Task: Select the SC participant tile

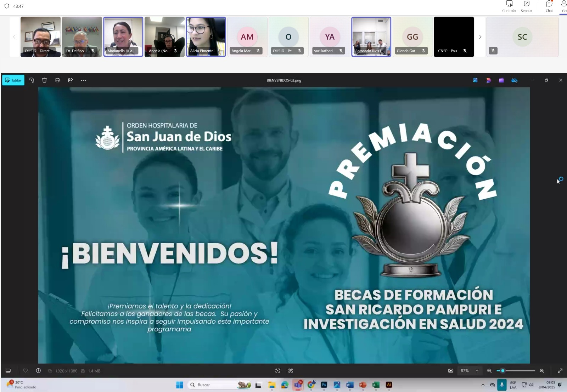Action: tap(522, 37)
